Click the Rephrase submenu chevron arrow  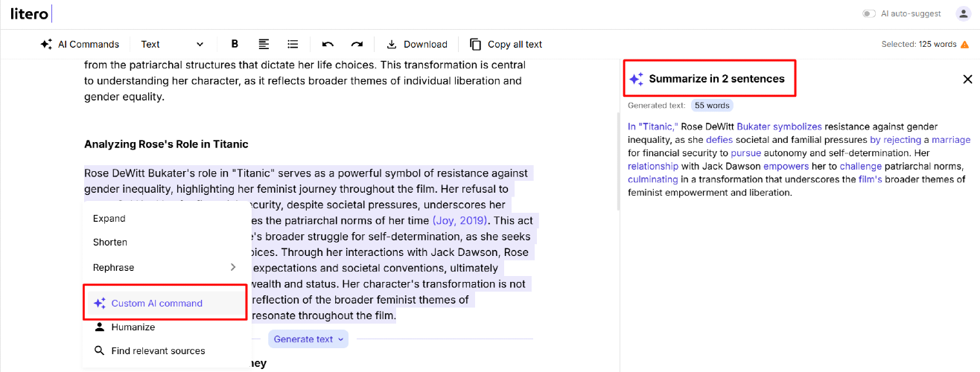pyautogui.click(x=232, y=267)
